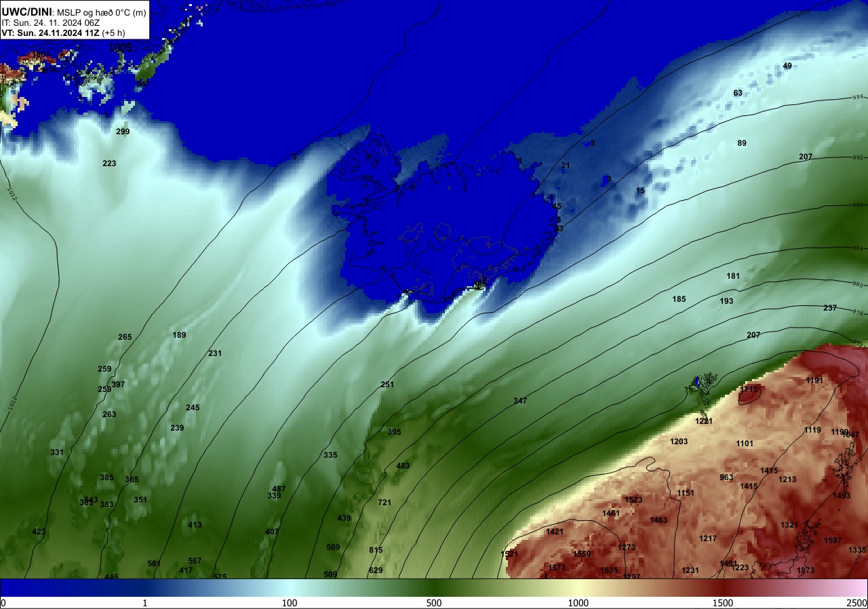Viewport: 868px width, 609px height.
Task: Click the map value 1203
Action: [x=679, y=441]
